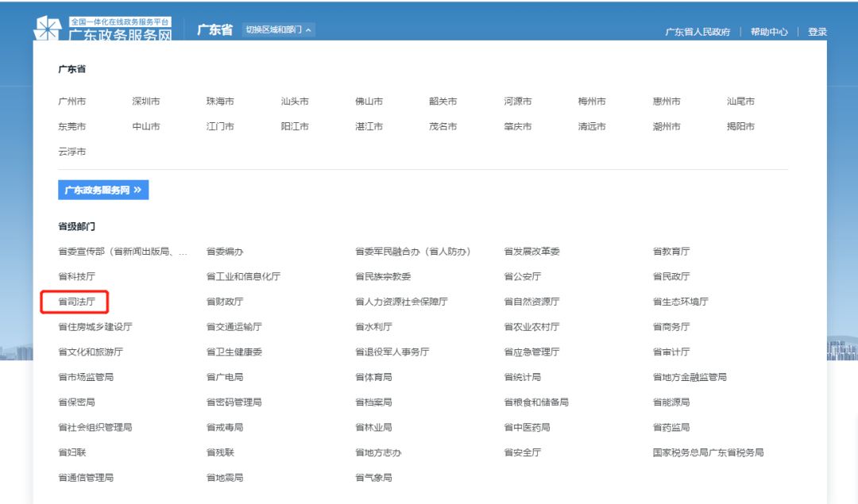Click 省财政厅 department link
The width and height of the screenshot is (858, 504).
(224, 301)
